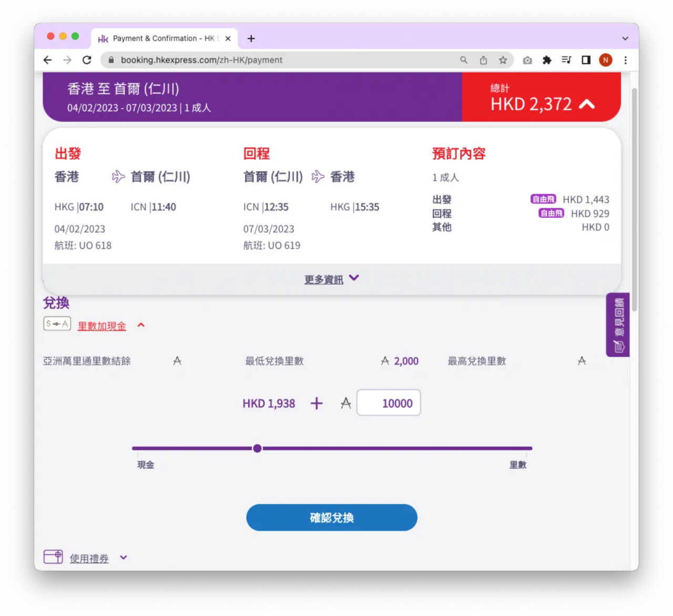Open the media control playlist icon
Image resolution: width=673 pixels, height=616 pixels.
pos(566,60)
